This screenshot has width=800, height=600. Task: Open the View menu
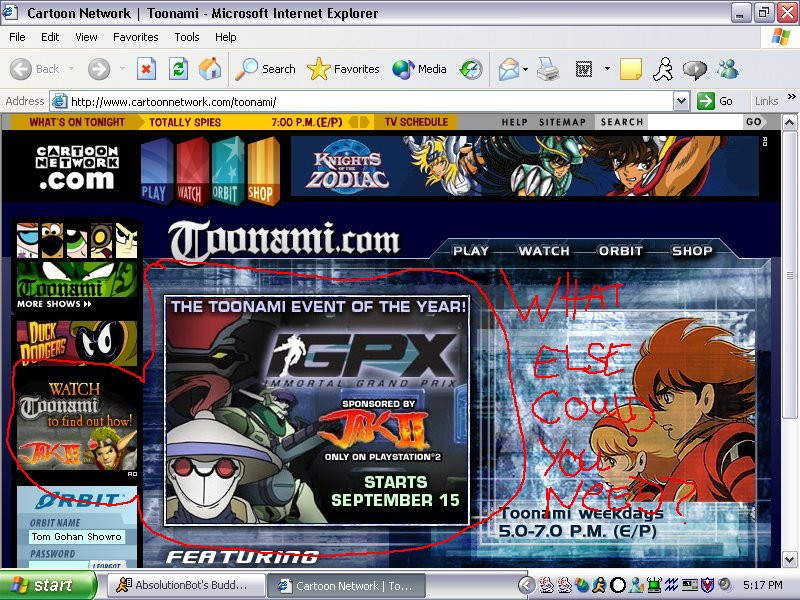pyautogui.click(x=86, y=37)
